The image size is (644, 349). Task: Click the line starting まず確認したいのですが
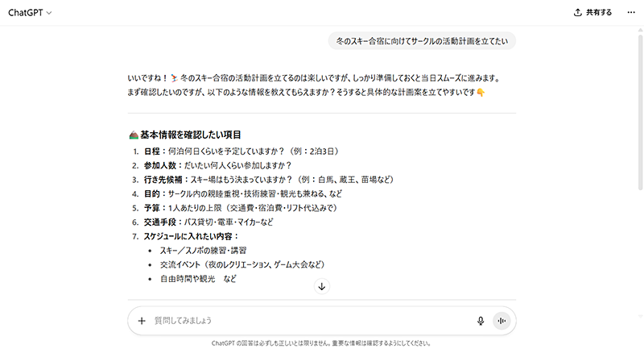(307, 93)
